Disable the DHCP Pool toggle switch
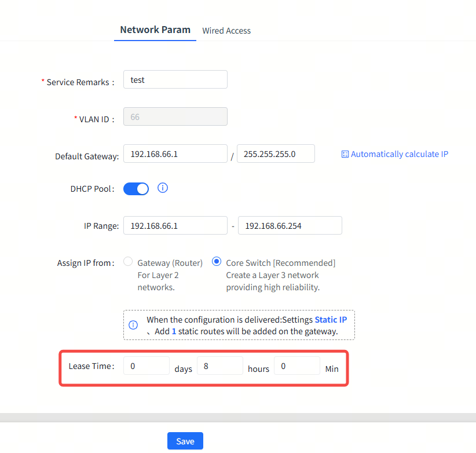476x453 pixels. pos(136,189)
